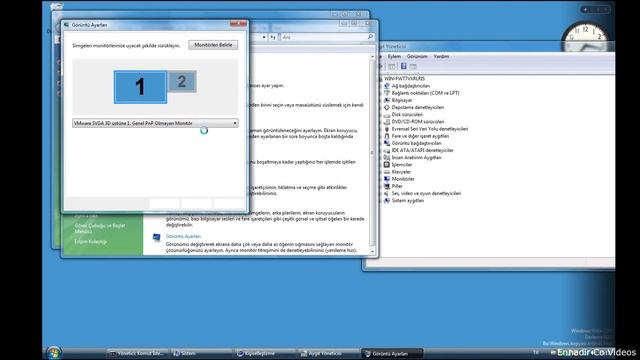This screenshot has width=640, height=360.
Task: Select the Ses, video ve oyun denetleyicileri icon
Action: (387, 193)
